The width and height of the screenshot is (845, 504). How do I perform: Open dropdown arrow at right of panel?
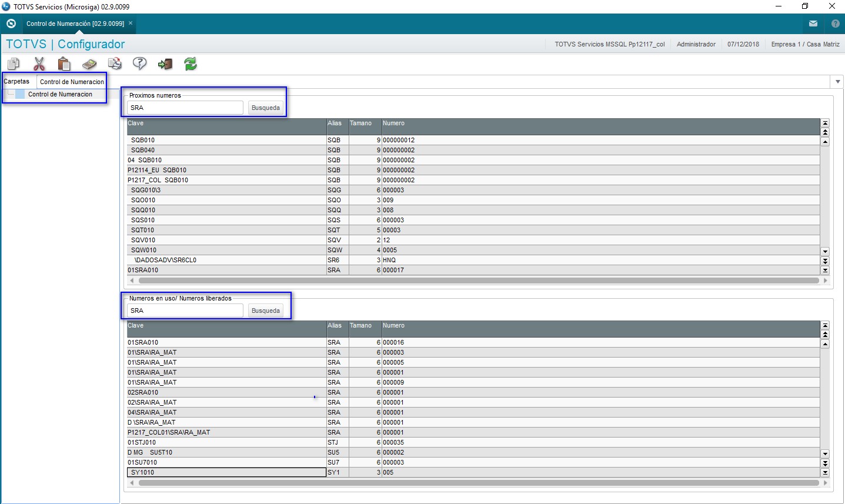click(837, 81)
